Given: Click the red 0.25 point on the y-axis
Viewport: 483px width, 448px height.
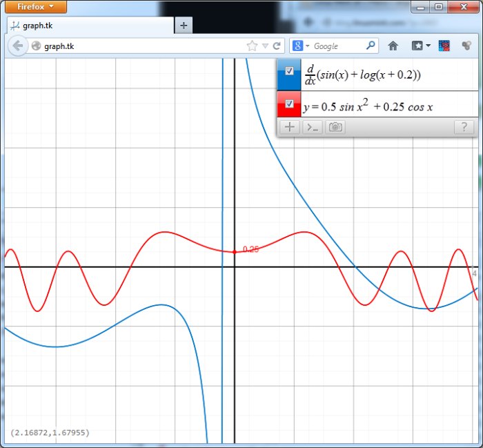Looking at the screenshot, I should coord(235,252).
